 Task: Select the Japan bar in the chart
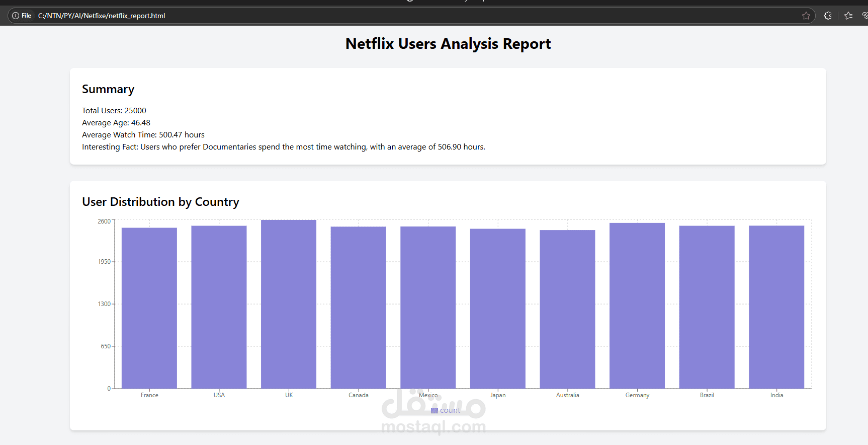click(x=498, y=309)
